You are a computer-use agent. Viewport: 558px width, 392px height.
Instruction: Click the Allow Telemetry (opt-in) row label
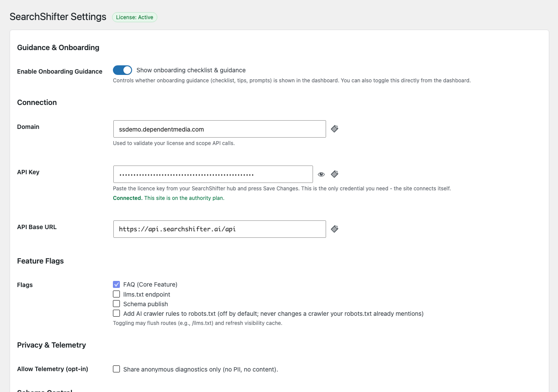pos(53,369)
